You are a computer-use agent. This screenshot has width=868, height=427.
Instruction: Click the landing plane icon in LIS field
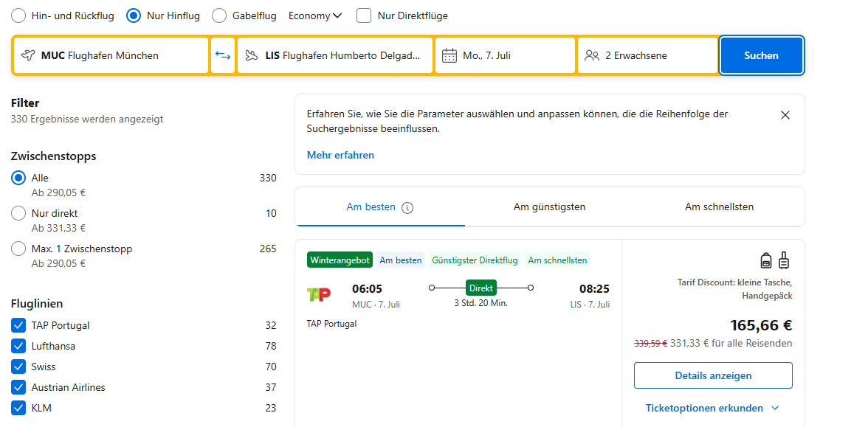pos(252,55)
